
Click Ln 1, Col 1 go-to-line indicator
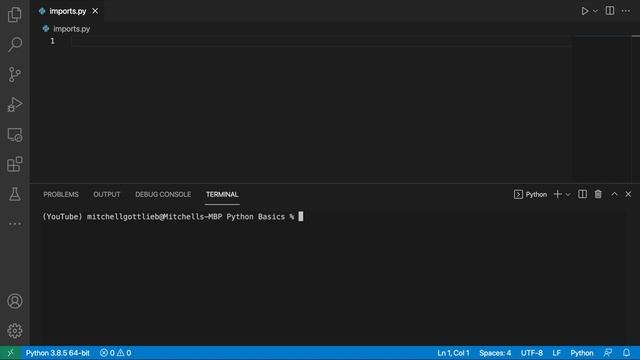point(453,353)
